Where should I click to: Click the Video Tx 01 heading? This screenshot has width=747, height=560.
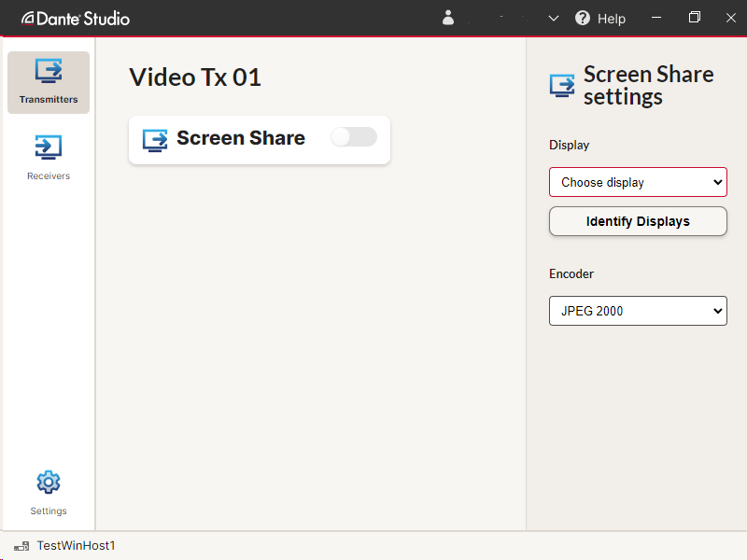[194, 77]
